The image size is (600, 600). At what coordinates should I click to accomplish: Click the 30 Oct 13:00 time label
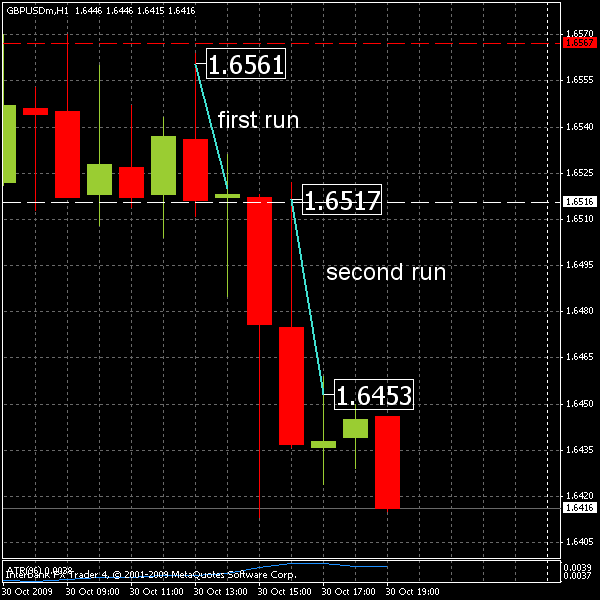pos(220,592)
